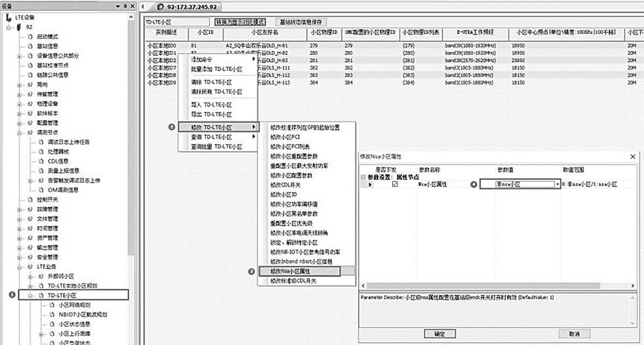Click the 确定 button in dialog
Image resolution: width=644 pixels, height=345 pixels.
coord(440,334)
